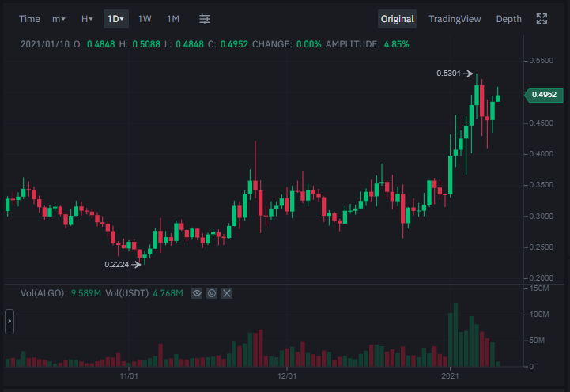Viewport: 570px width, 392px height.
Task: Open the chart indicator settings icon
Action: 205,19
